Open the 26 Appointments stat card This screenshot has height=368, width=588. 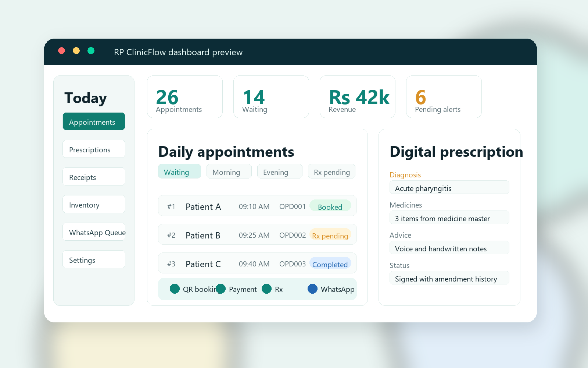point(185,97)
